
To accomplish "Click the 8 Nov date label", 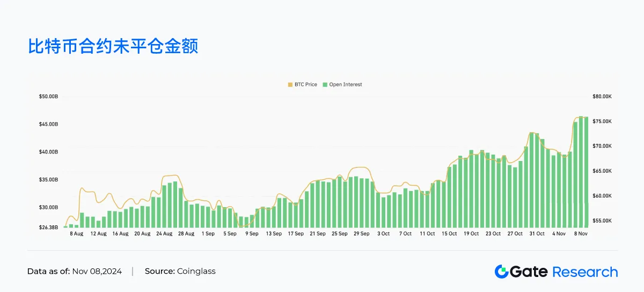I will (x=581, y=234).
